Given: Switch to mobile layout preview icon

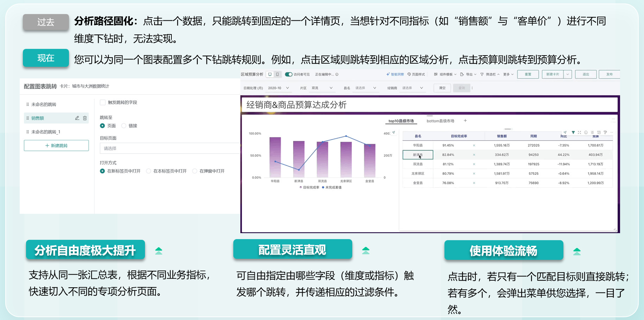Looking at the screenshot, I should (x=277, y=74).
